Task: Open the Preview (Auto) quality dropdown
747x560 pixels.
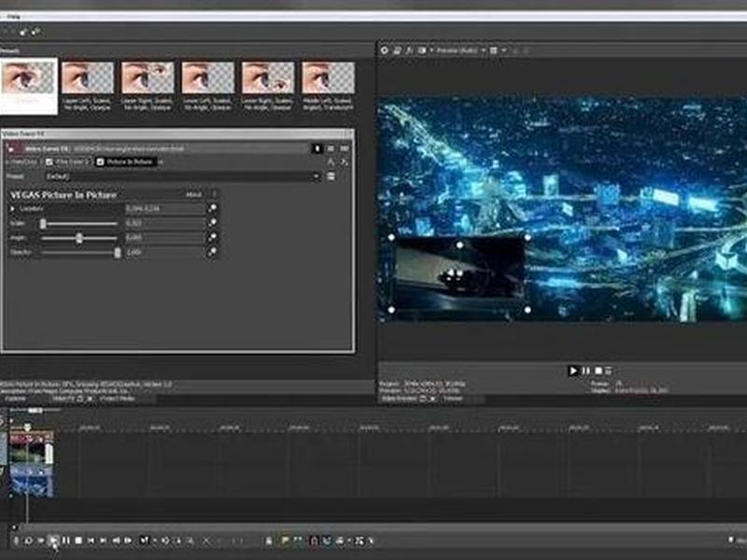Action: click(x=460, y=50)
